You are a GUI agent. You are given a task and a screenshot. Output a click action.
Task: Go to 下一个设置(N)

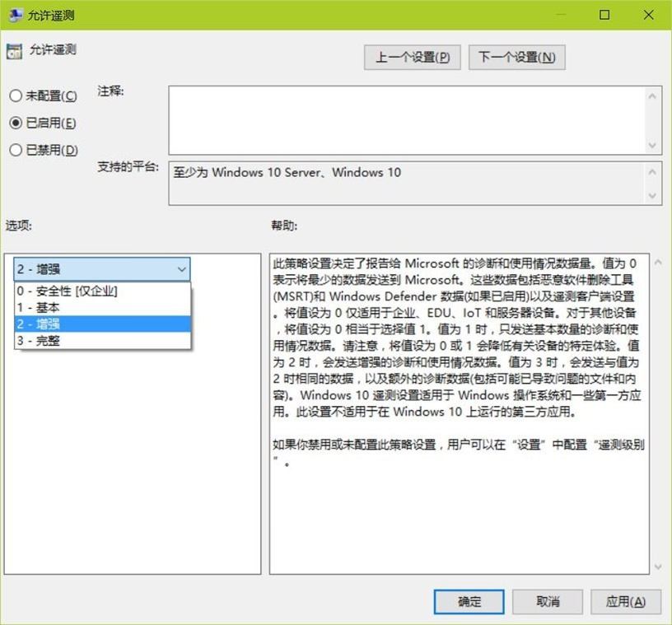517,57
